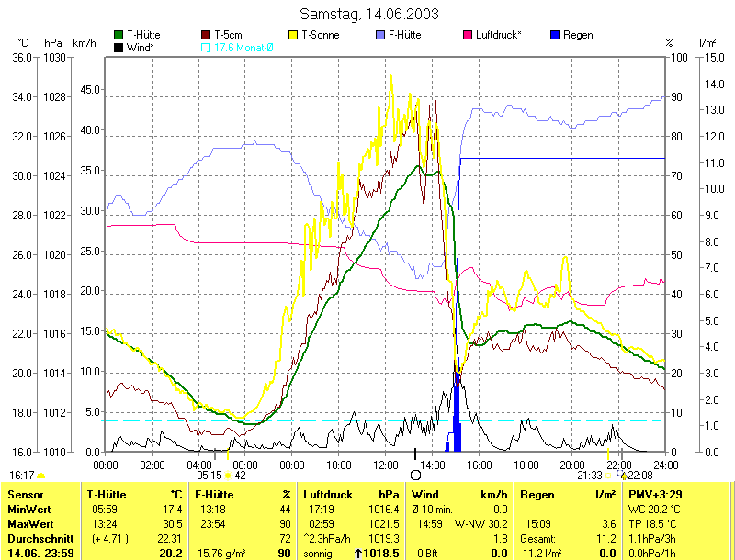Toggle the cyan 17.6 Monat-Ø legend box

pyautogui.click(x=207, y=47)
